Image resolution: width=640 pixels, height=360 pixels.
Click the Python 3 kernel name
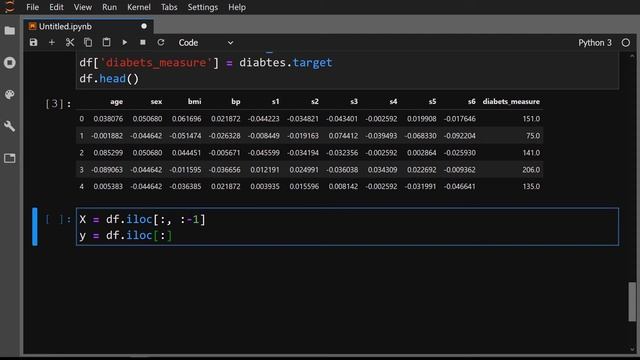[x=595, y=43]
